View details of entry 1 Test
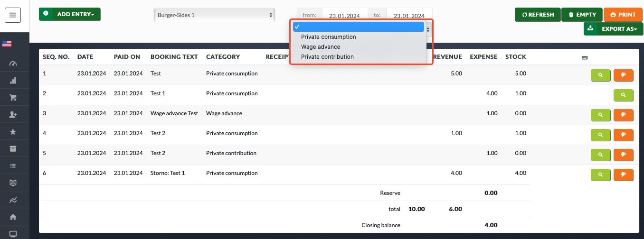The width and height of the screenshot is (644, 239). [600, 75]
